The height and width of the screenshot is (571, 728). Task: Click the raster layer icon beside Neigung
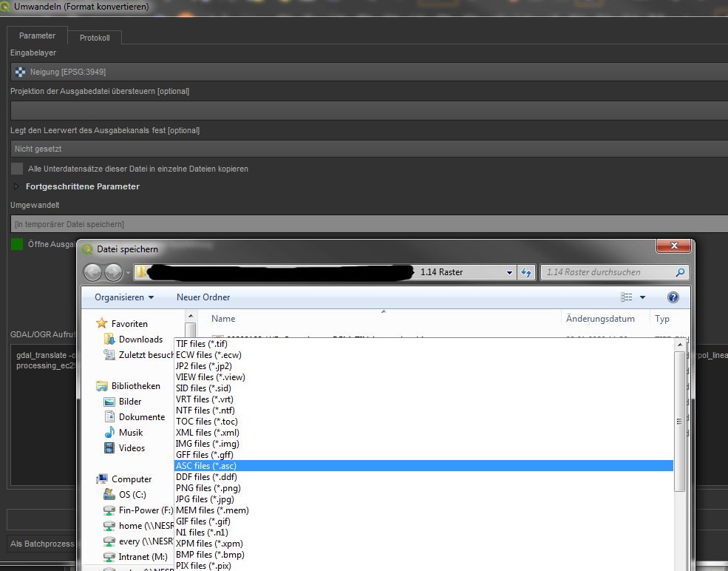(x=20, y=72)
